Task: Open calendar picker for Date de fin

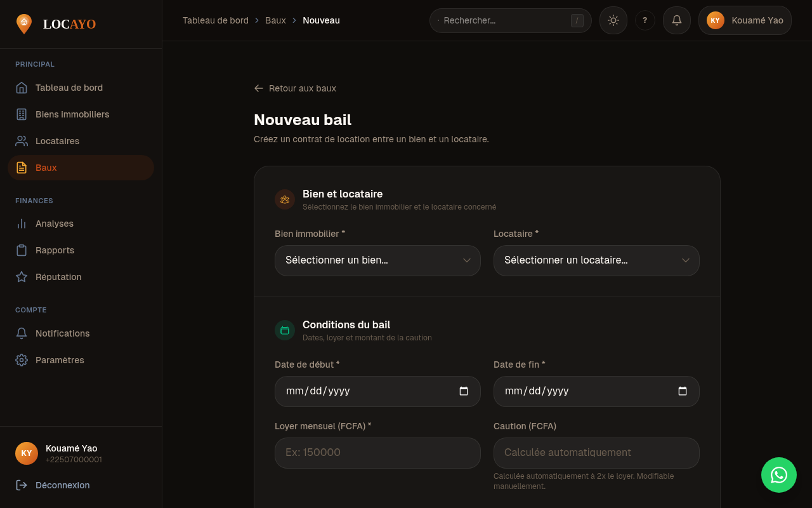Action: click(x=683, y=391)
